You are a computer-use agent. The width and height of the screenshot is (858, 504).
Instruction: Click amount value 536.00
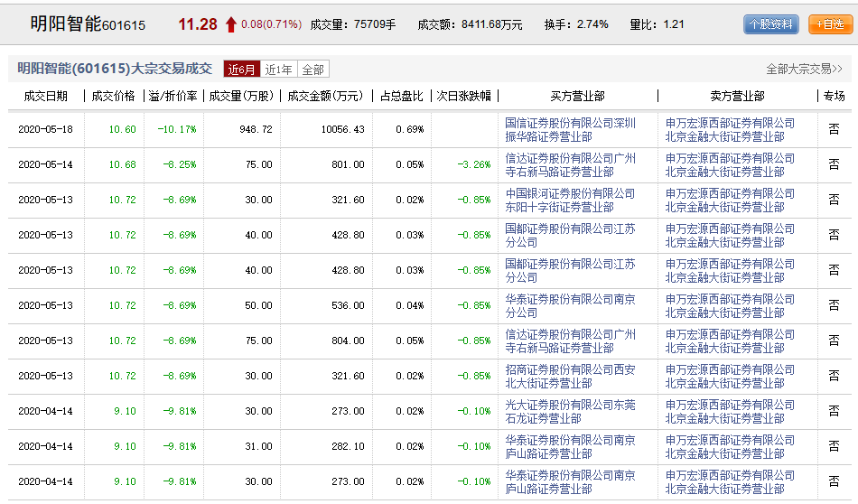tap(348, 306)
